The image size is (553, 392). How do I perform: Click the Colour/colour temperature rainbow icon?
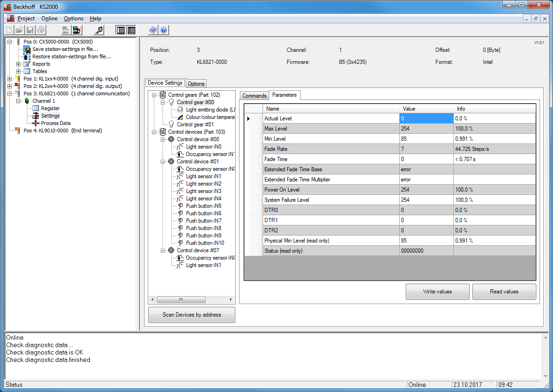(180, 117)
